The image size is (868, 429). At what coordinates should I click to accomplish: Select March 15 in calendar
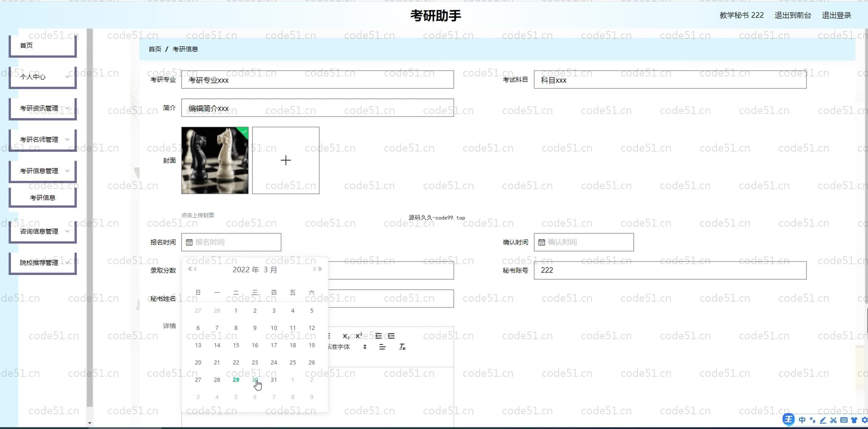(x=236, y=345)
